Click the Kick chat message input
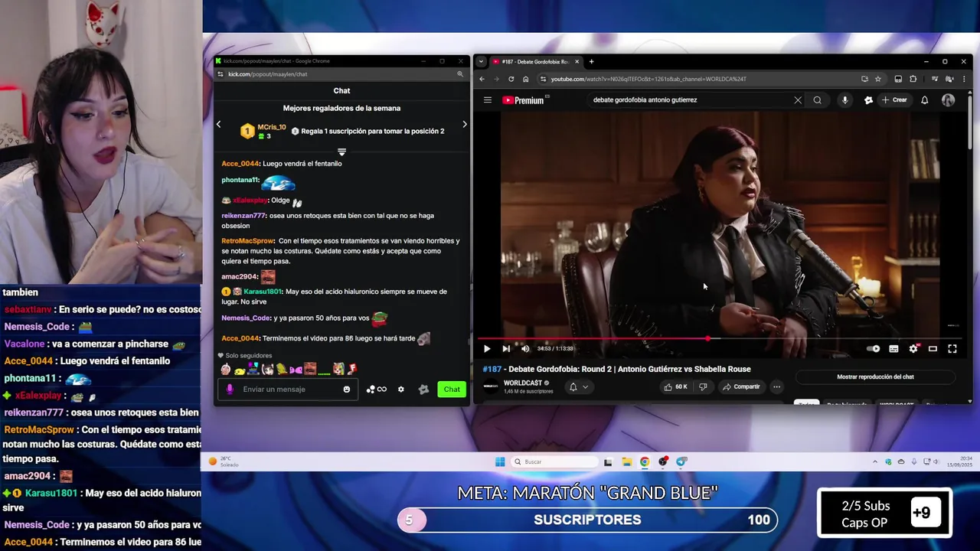Image resolution: width=980 pixels, height=551 pixels. 288,390
